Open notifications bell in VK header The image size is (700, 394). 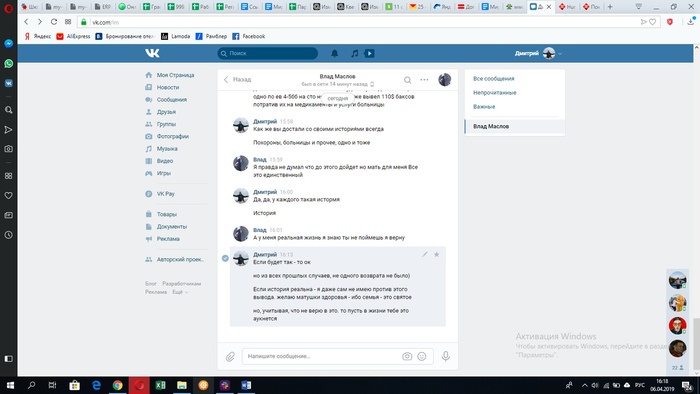pyautogui.click(x=334, y=53)
